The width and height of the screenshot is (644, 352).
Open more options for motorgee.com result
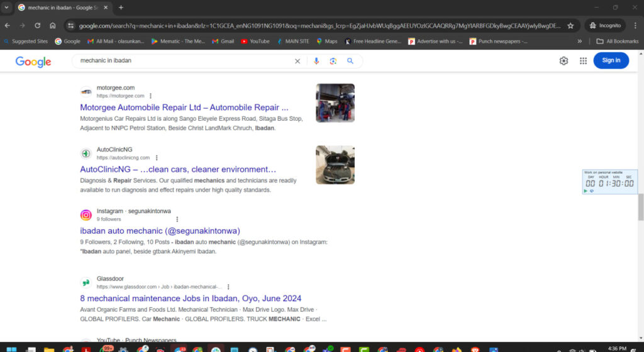pos(151,96)
